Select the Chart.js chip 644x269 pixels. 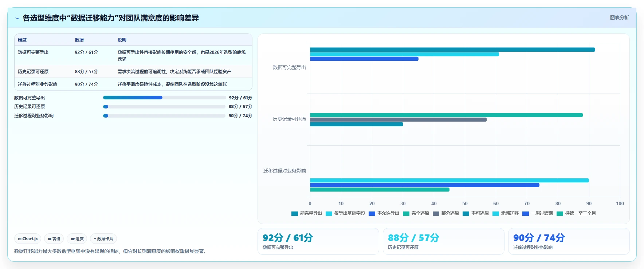click(x=28, y=239)
